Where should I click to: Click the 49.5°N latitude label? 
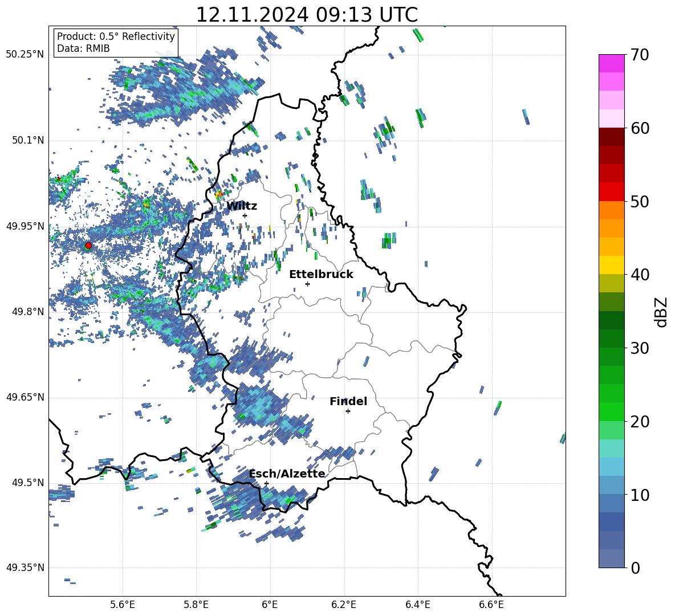[27, 483]
